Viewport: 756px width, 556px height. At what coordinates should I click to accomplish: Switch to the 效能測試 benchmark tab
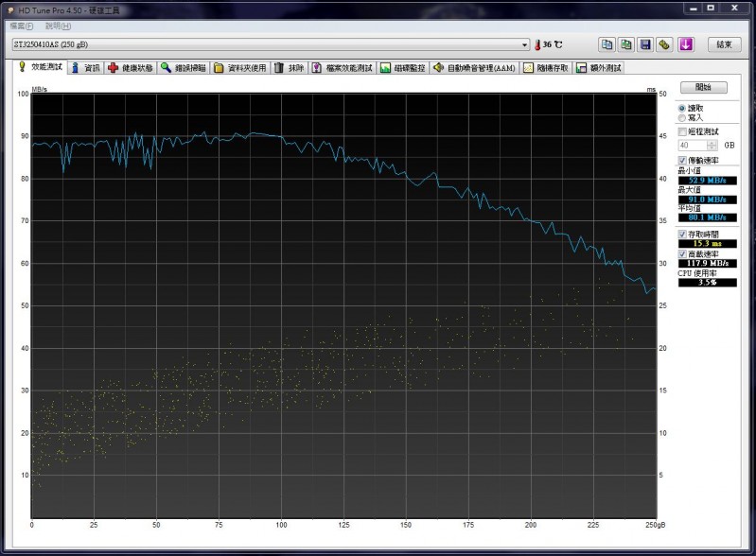41,67
